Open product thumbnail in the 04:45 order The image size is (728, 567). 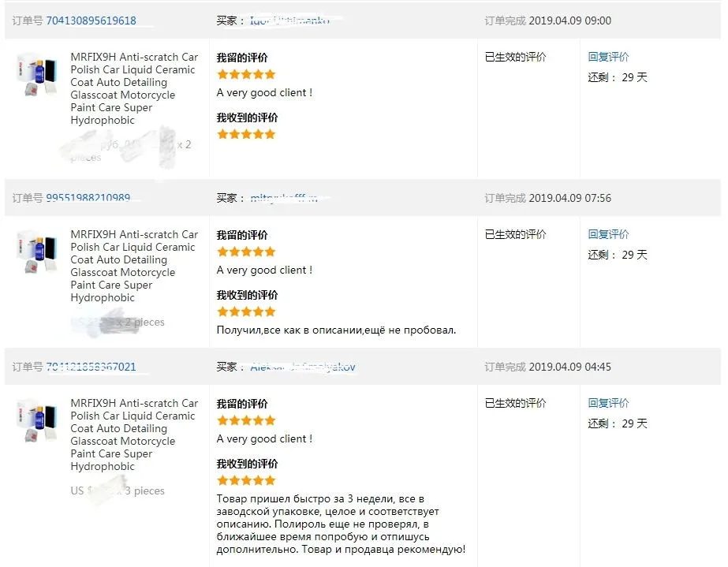(36, 421)
